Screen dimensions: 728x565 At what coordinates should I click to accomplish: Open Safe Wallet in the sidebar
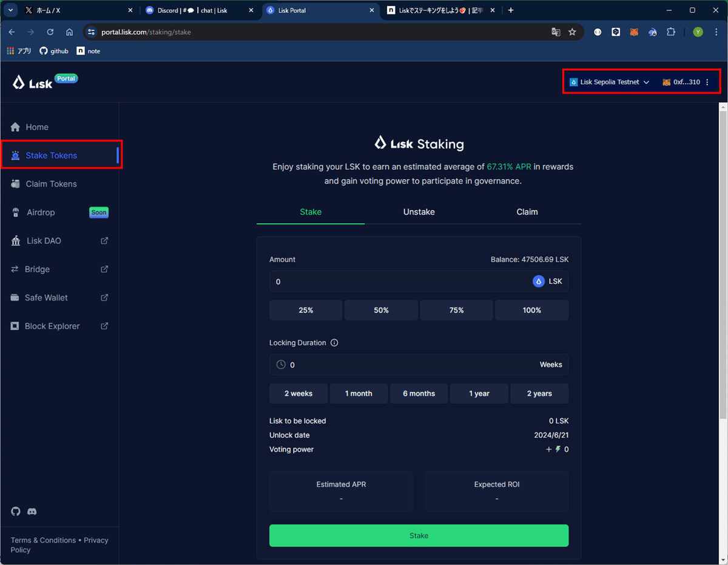59,297
